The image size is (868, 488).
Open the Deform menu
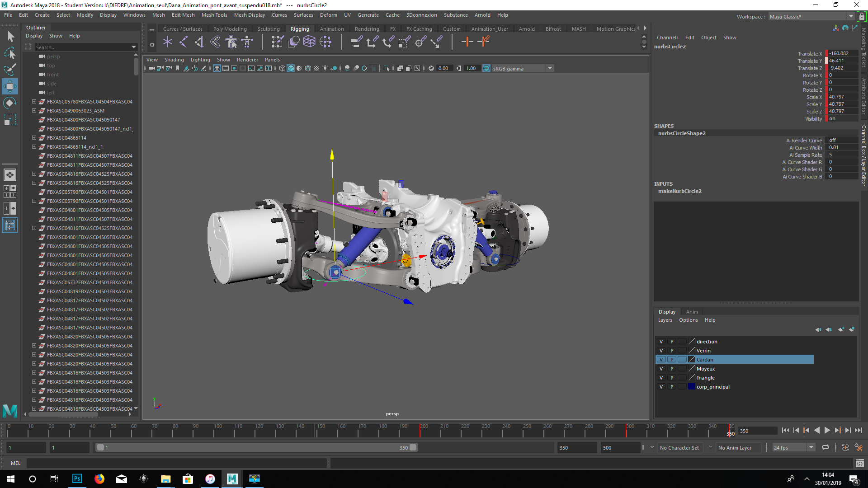pos(328,15)
